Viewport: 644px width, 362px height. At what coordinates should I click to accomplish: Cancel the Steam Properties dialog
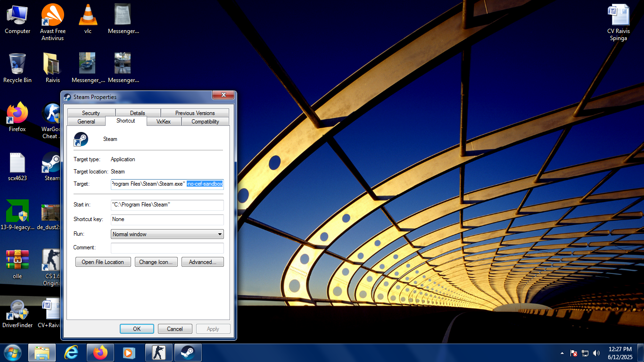pyautogui.click(x=175, y=329)
